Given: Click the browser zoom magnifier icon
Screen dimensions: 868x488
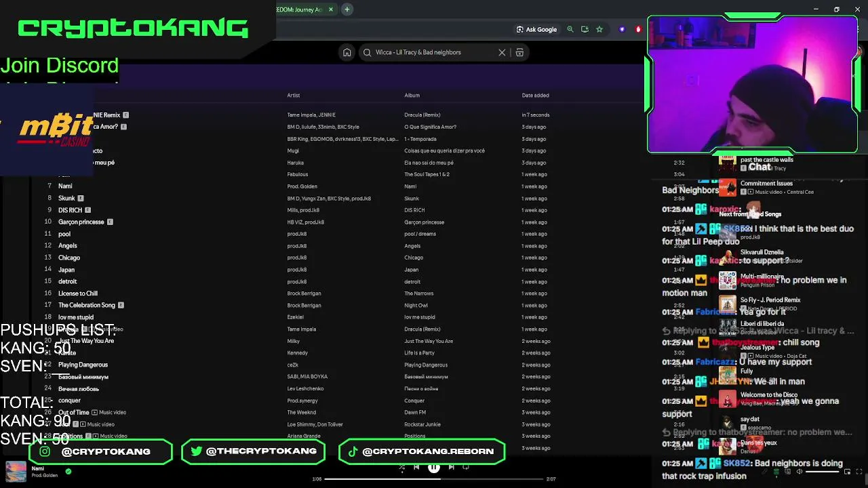Looking at the screenshot, I should [x=570, y=29].
